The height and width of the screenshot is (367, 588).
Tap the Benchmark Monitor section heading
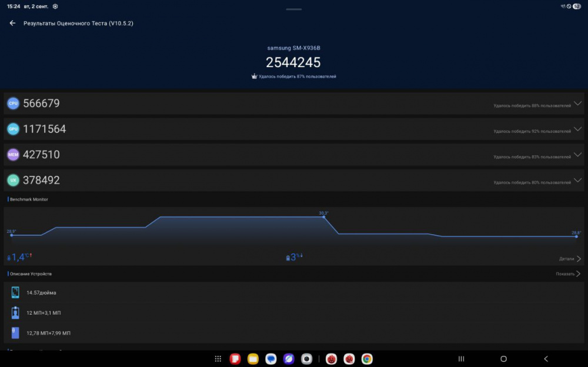tap(29, 199)
